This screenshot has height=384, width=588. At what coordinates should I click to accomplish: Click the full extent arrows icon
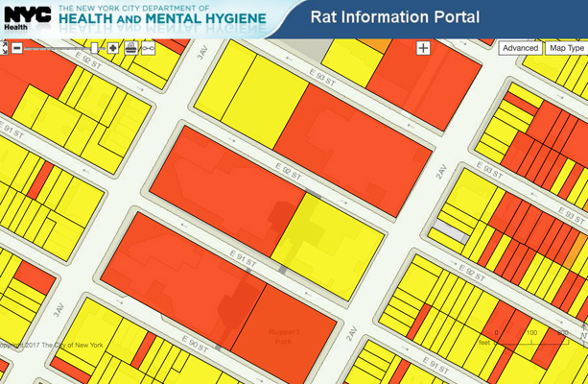coord(4,47)
